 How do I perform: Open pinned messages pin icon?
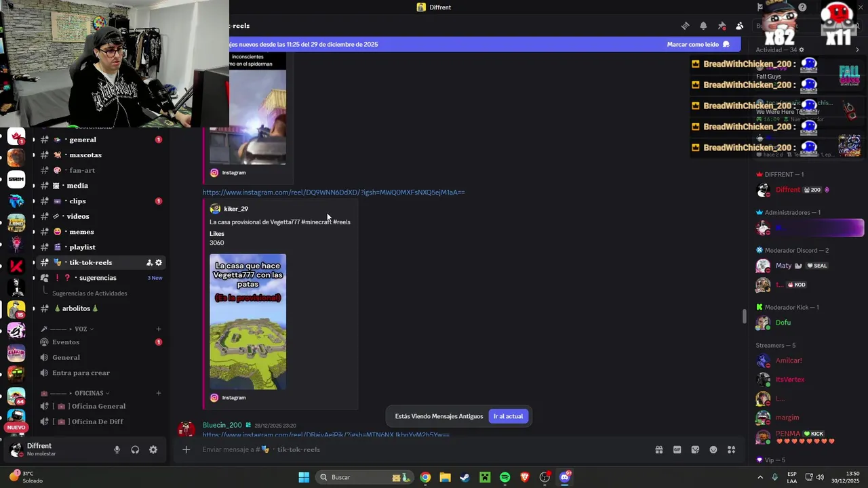pos(722,26)
